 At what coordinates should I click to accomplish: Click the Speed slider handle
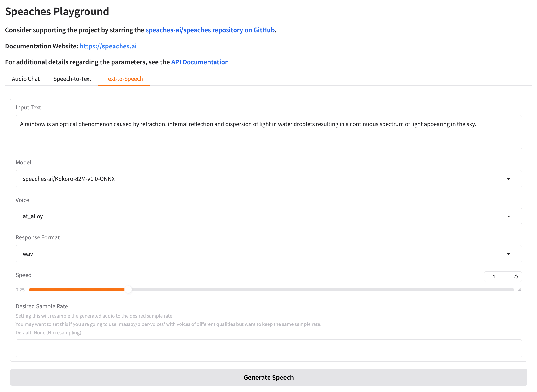point(128,290)
